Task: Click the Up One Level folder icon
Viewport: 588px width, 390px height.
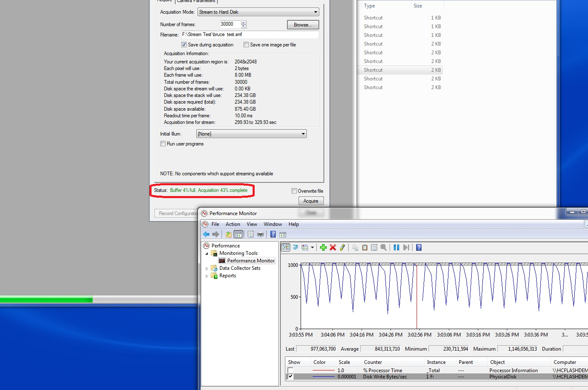Action: pos(229,235)
